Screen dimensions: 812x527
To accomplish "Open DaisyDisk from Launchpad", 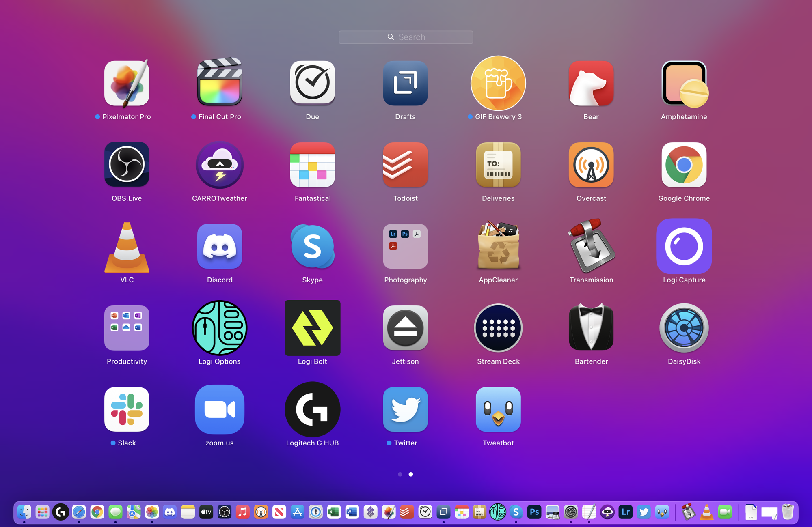I will tap(684, 328).
